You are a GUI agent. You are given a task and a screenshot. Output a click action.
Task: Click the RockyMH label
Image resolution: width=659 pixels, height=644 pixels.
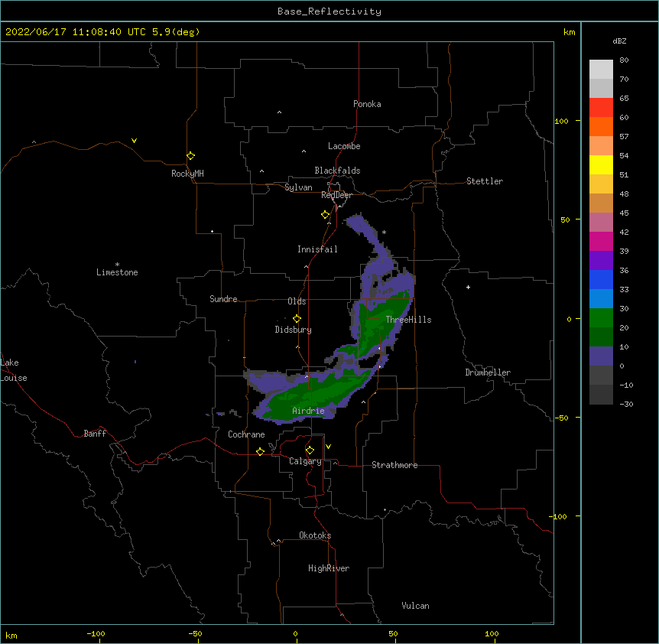pos(187,174)
